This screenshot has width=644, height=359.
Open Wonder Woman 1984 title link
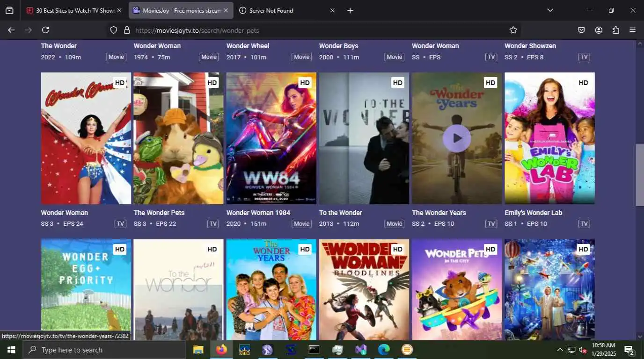(258, 213)
